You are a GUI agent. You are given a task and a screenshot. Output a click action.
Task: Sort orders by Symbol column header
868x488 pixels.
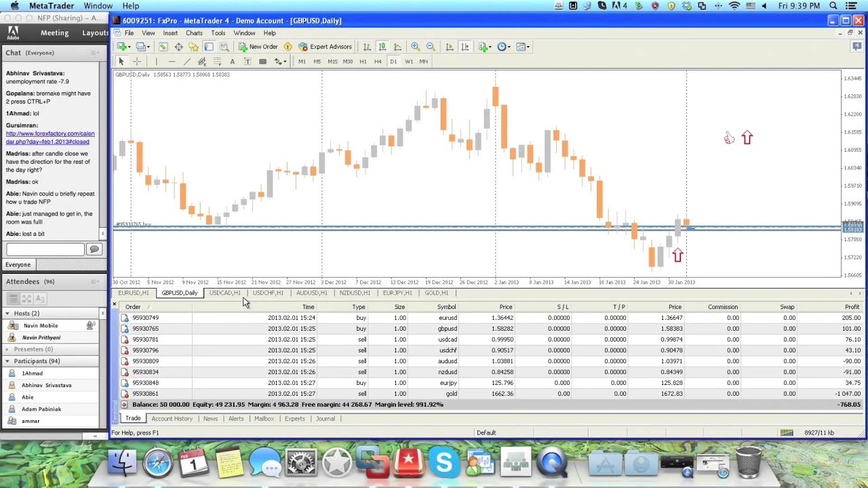pos(446,307)
